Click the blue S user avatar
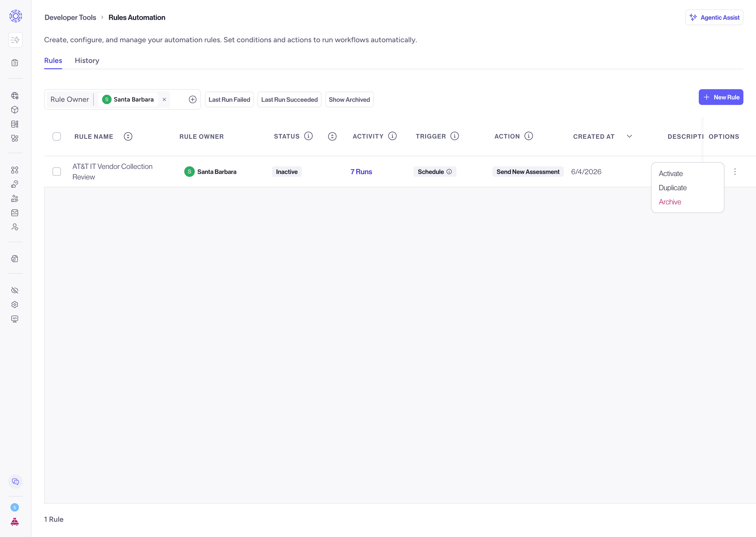This screenshot has height=537, width=756. 15,507
